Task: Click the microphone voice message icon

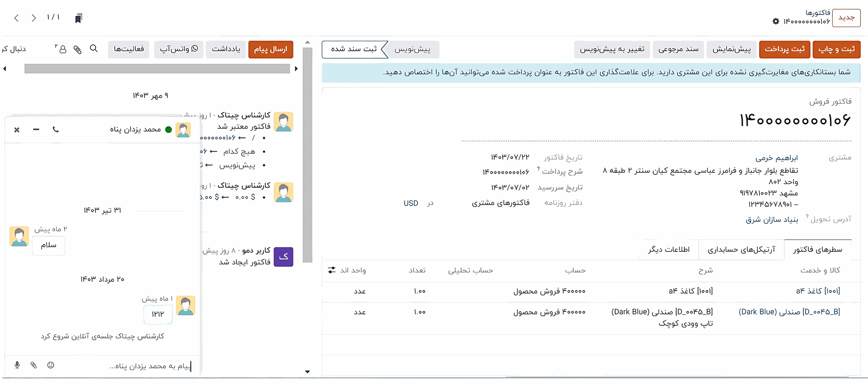Action: (x=17, y=365)
